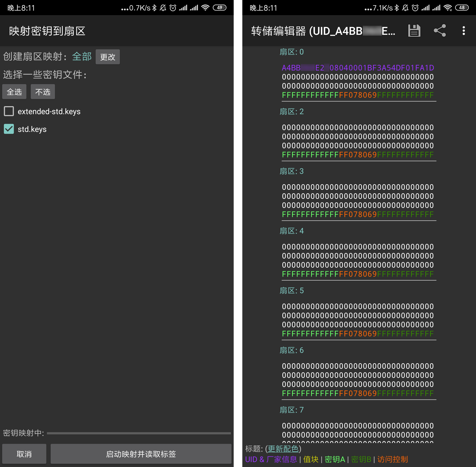Tap the alarm clock icon in right status bar

(x=415, y=8)
